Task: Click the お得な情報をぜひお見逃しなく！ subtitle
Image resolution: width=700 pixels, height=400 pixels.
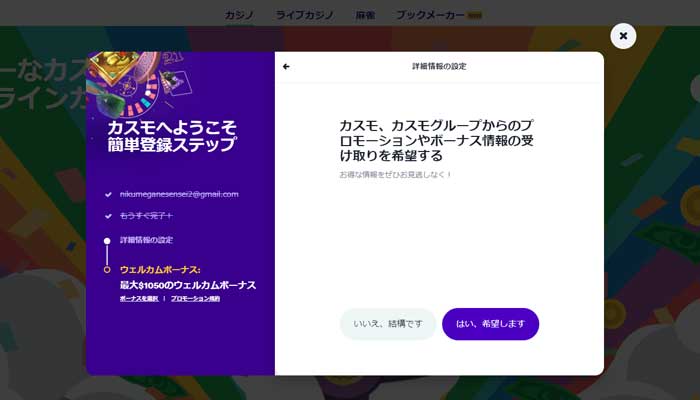Action: 396,175
